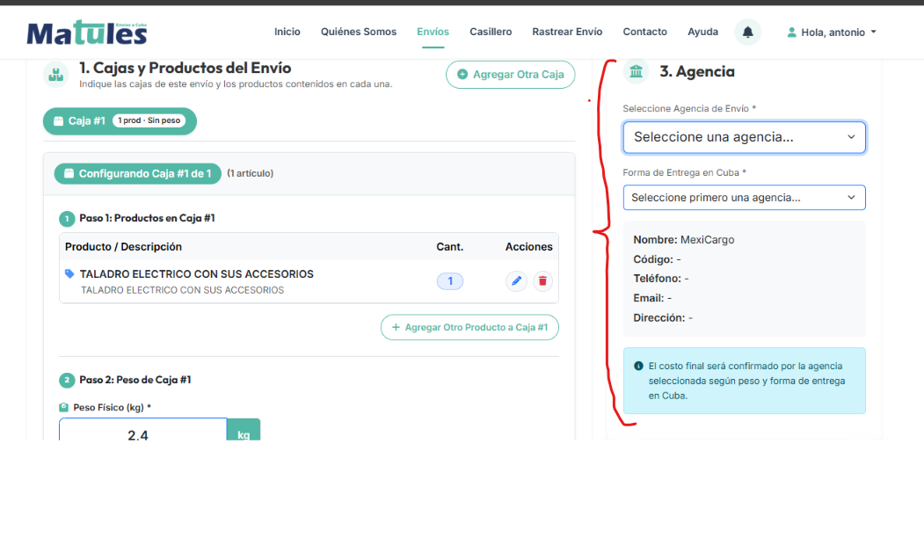
Task: Open the Casillero page
Action: pos(491,32)
